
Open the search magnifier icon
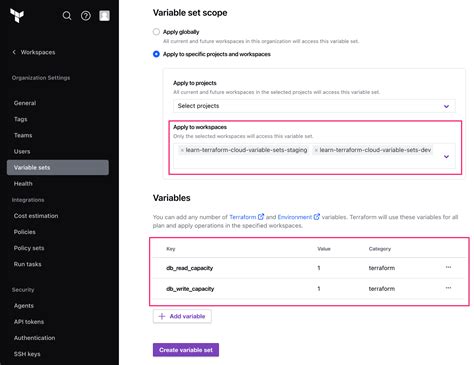(x=67, y=16)
